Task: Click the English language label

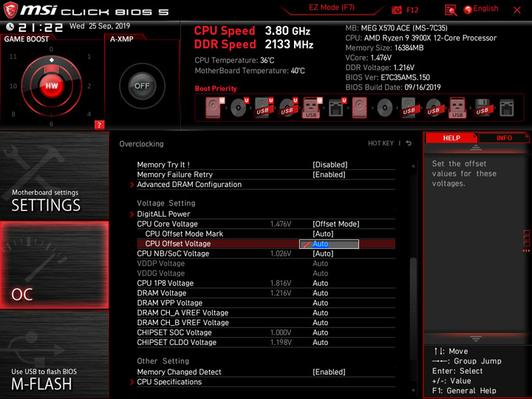Action: 485,9
